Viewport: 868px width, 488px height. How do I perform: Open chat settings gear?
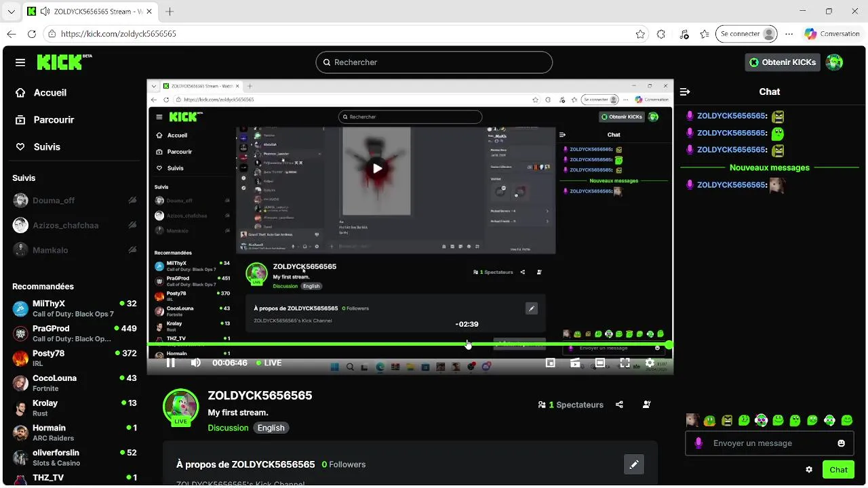(x=809, y=469)
